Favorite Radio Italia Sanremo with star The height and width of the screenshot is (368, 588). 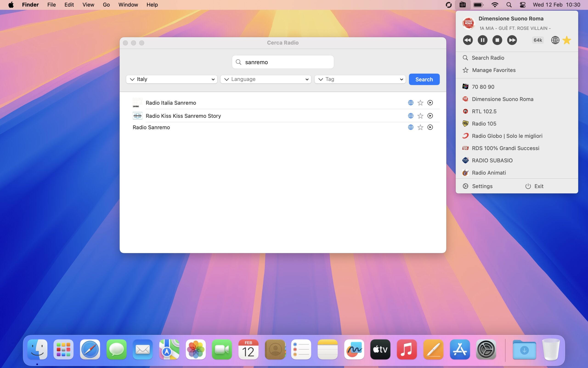[420, 103]
